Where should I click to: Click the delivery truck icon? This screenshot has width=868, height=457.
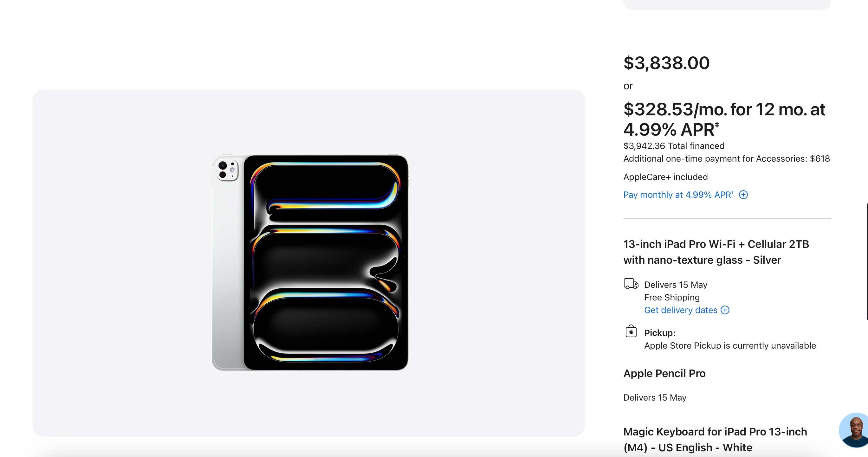coord(631,284)
